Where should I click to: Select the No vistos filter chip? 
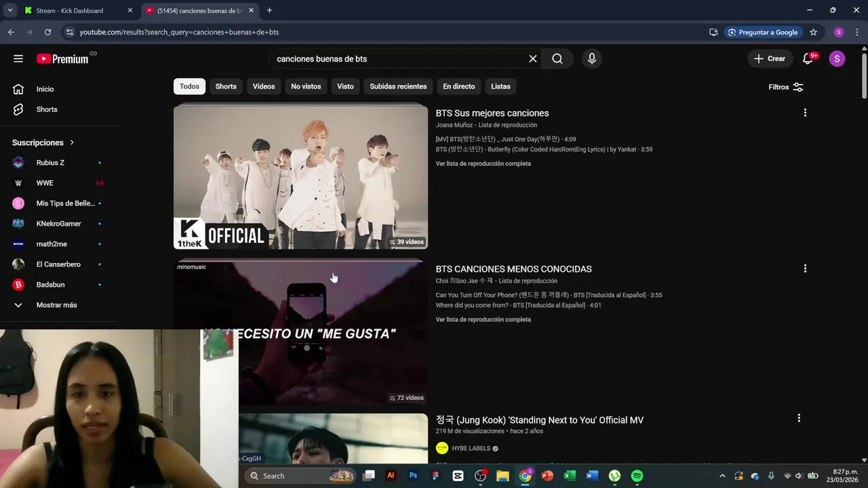(306, 87)
